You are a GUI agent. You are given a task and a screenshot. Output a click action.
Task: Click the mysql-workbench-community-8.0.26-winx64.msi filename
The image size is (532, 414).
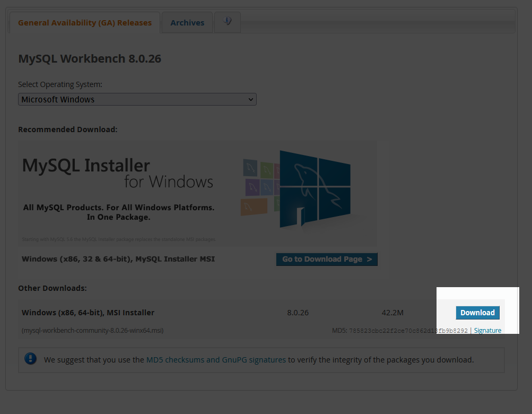click(92, 330)
